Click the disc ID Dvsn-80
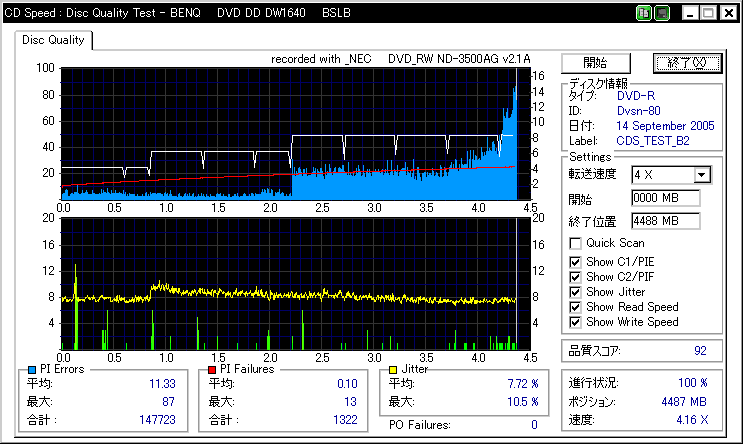743x444 pixels. [638, 111]
